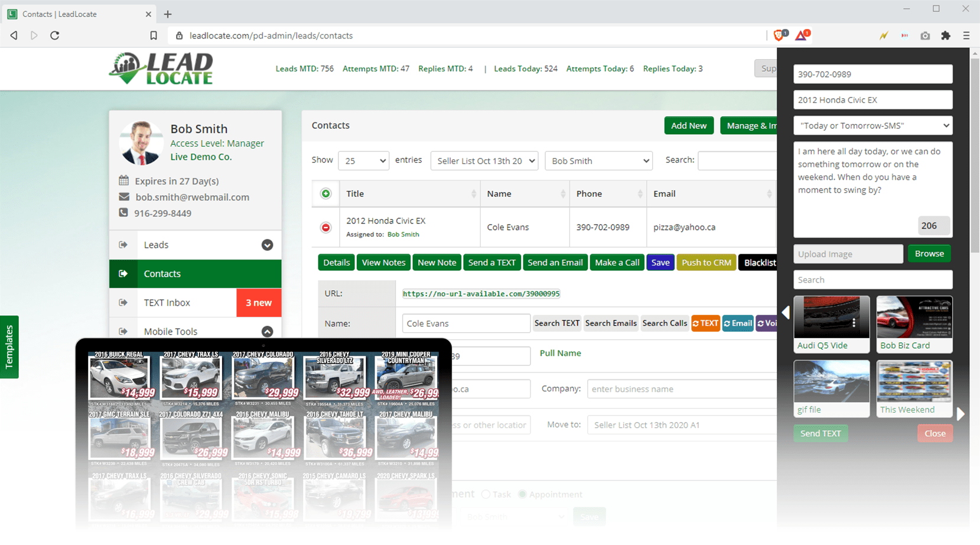Screen dimensions: 980x545
Task: Open Contacts in sidebar
Action: 195,274
